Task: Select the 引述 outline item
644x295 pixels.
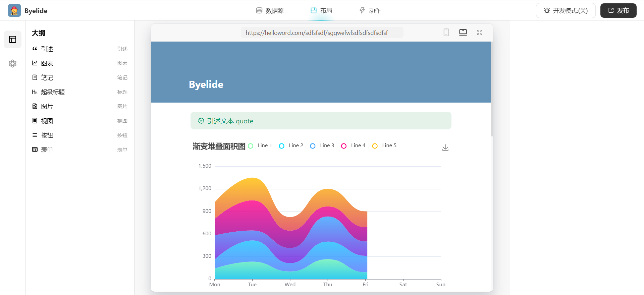Action: click(80, 49)
